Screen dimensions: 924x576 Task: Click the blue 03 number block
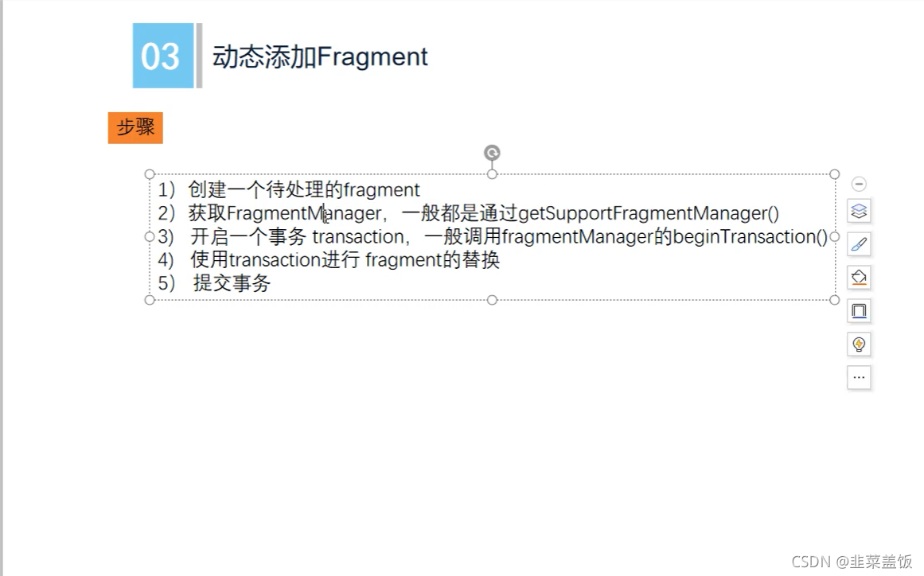point(163,56)
